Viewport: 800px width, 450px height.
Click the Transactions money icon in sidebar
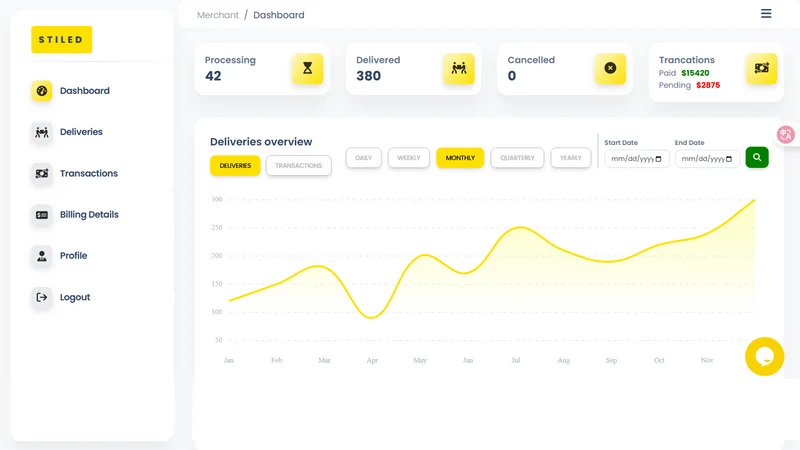coord(42,173)
